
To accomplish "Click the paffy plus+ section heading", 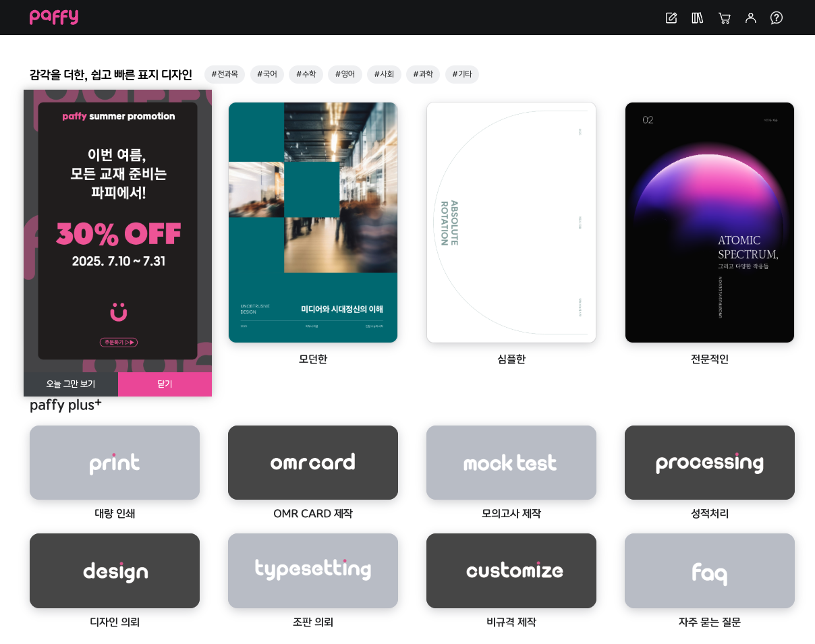I will tap(65, 405).
